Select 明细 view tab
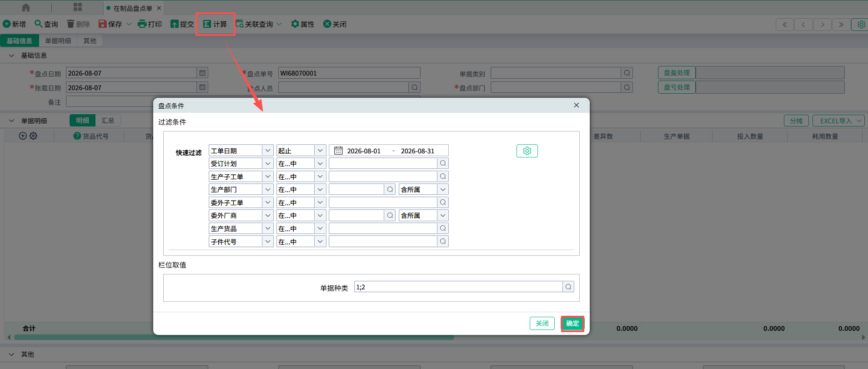Viewport: 868px width, 369px height. tap(83, 120)
